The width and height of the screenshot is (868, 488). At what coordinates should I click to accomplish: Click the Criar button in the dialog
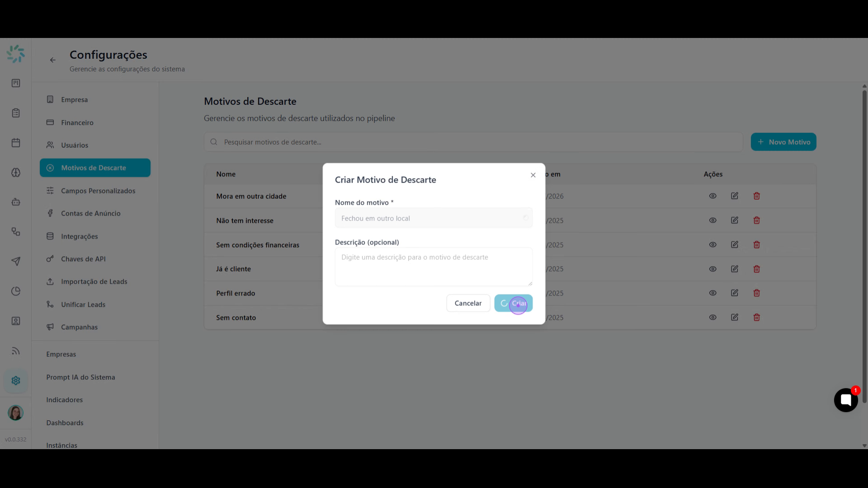click(x=513, y=303)
